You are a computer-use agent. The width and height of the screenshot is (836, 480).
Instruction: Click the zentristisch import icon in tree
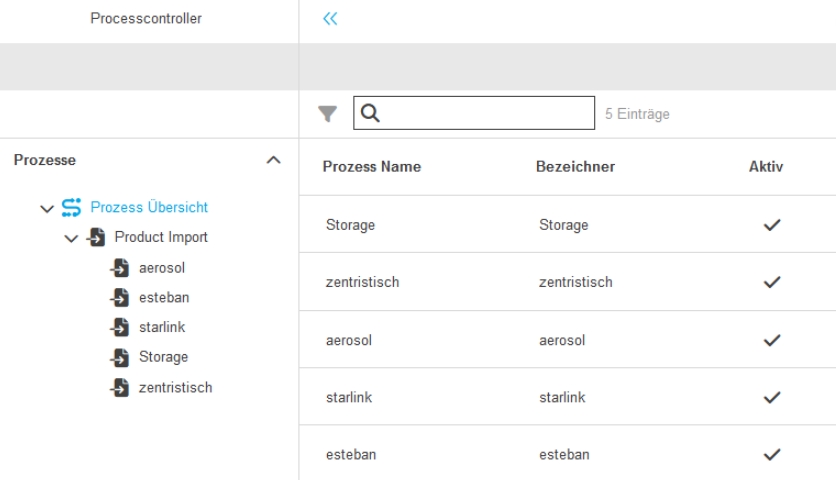120,388
